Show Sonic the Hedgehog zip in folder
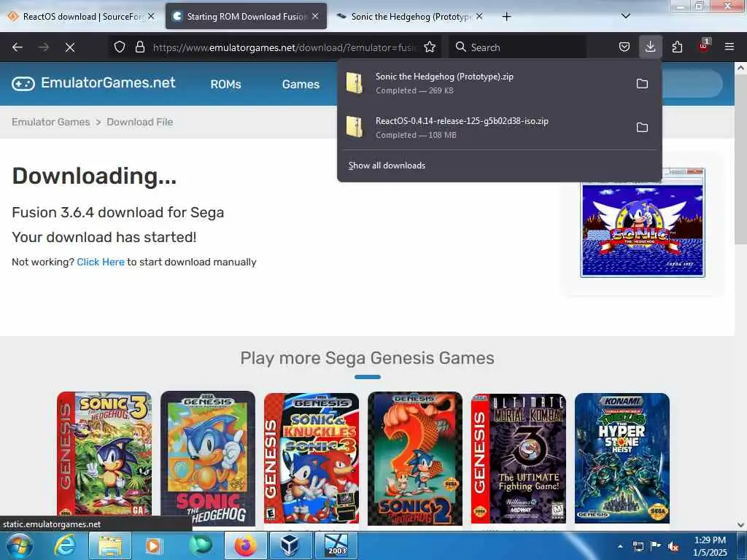This screenshot has height=560, width=747. [x=642, y=83]
